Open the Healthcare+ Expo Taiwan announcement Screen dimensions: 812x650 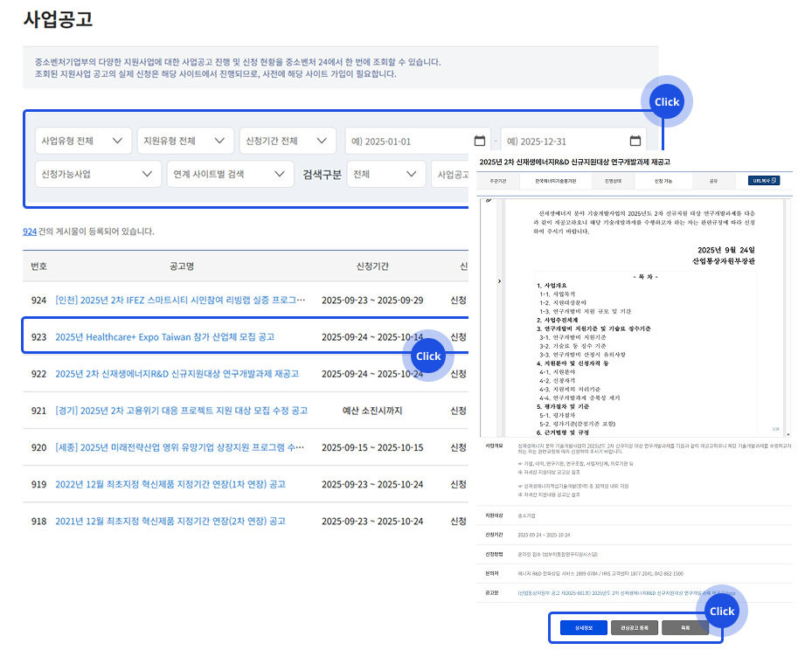tap(164, 336)
